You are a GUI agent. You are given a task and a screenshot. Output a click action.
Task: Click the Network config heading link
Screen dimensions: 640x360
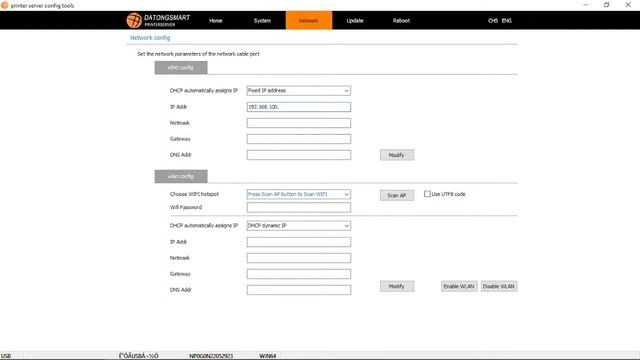[x=150, y=38]
